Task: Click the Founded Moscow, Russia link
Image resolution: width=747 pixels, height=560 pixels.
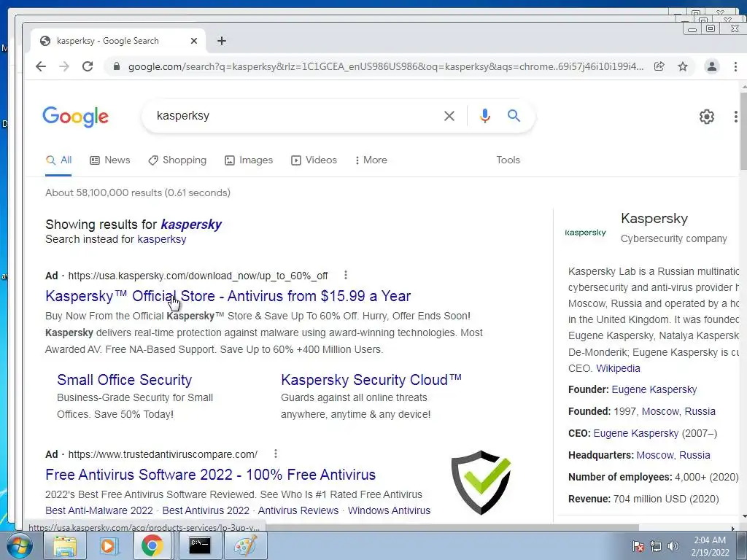Action: pos(678,411)
